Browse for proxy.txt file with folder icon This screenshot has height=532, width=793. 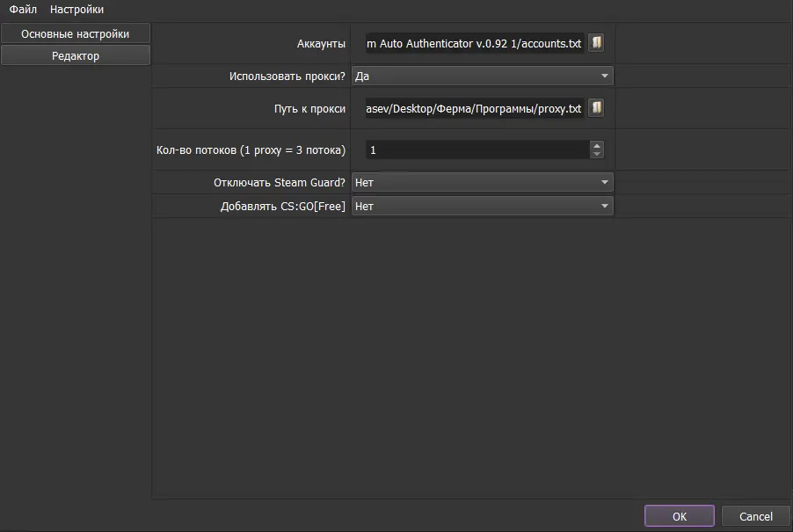pyautogui.click(x=596, y=108)
